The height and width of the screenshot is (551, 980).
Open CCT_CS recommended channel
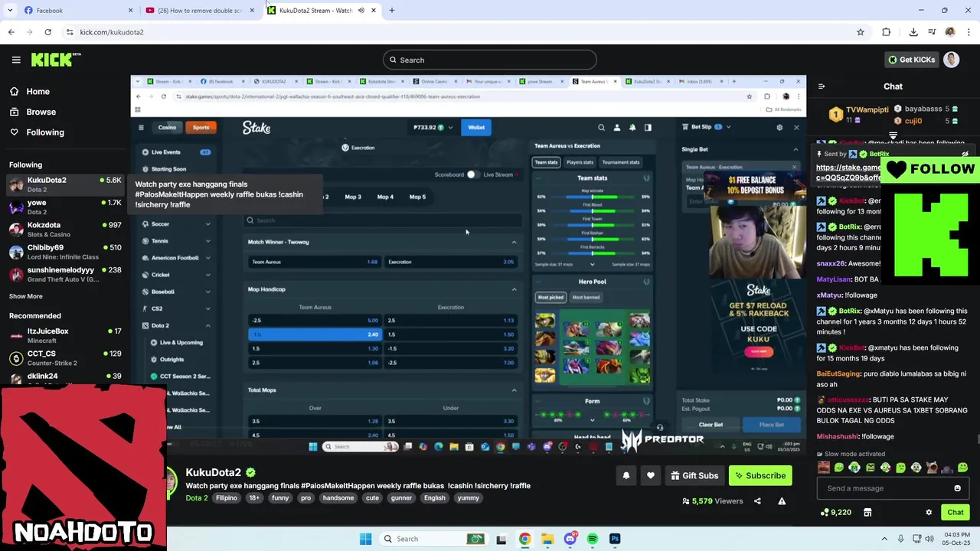(x=65, y=357)
